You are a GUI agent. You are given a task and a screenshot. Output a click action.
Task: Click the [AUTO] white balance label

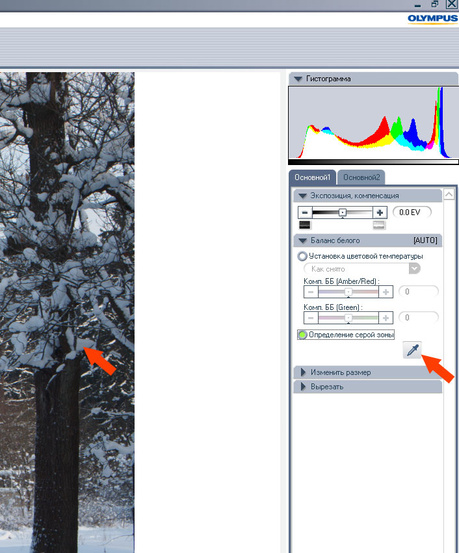(425, 241)
